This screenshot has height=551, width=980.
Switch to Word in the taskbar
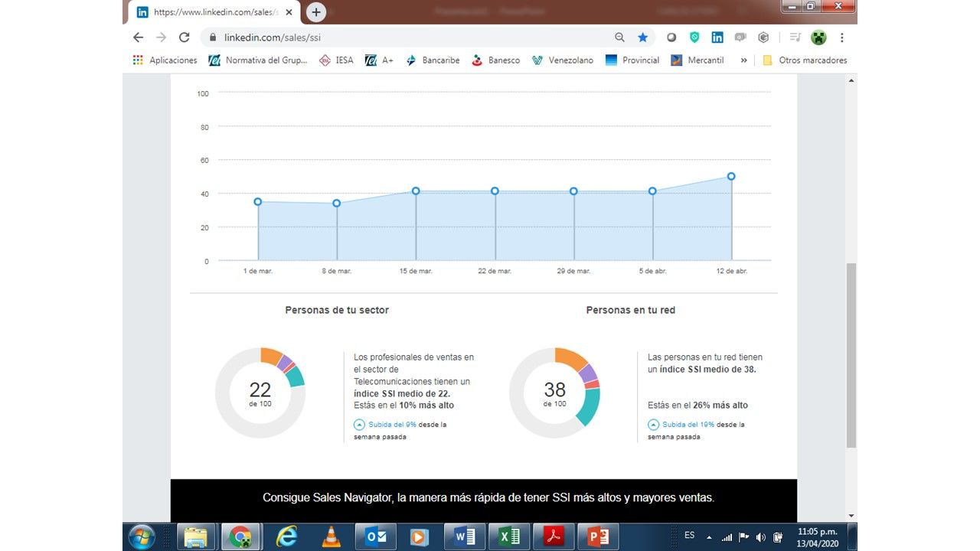pyautogui.click(x=465, y=537)
